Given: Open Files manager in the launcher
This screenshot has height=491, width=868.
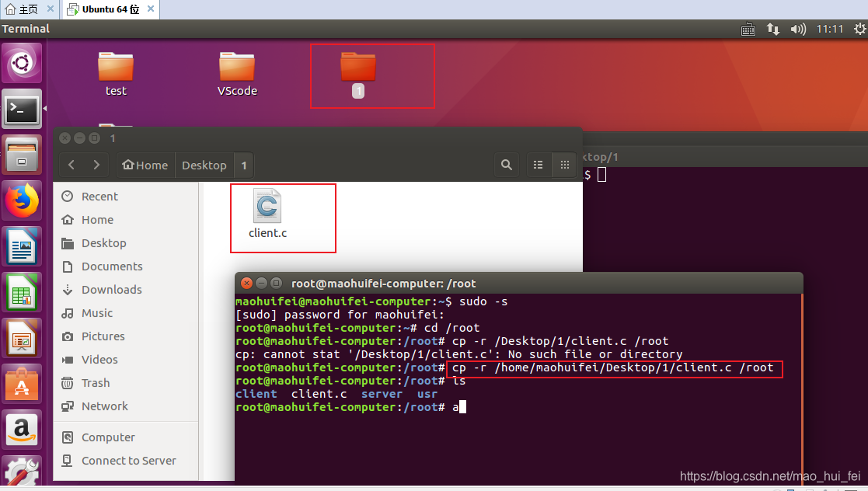Looking at the screenshot, I should click(x=22, y=155).
